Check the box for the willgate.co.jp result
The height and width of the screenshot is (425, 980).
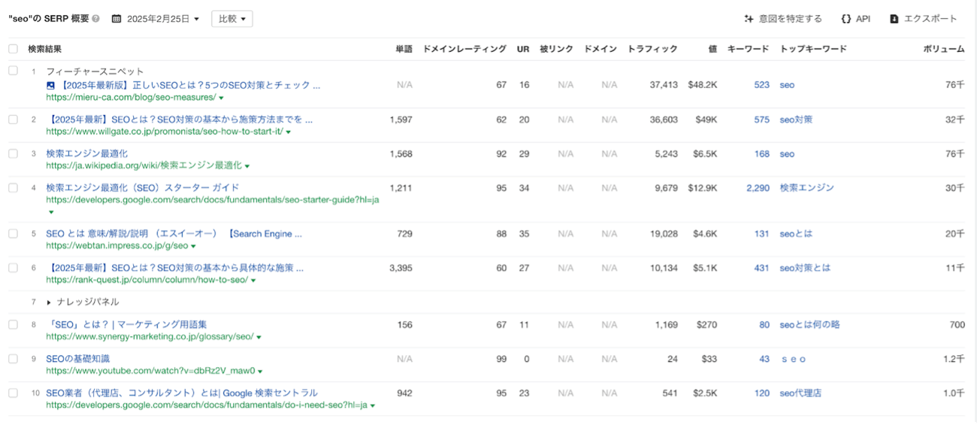[13, 120]
